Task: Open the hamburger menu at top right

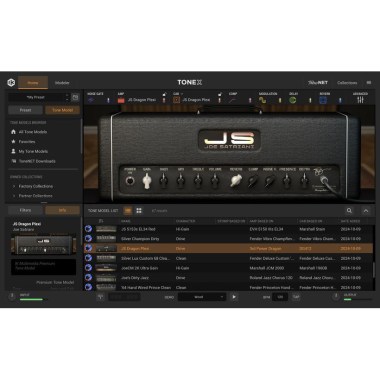Action: pyautogui.click(x=369, y=82)
